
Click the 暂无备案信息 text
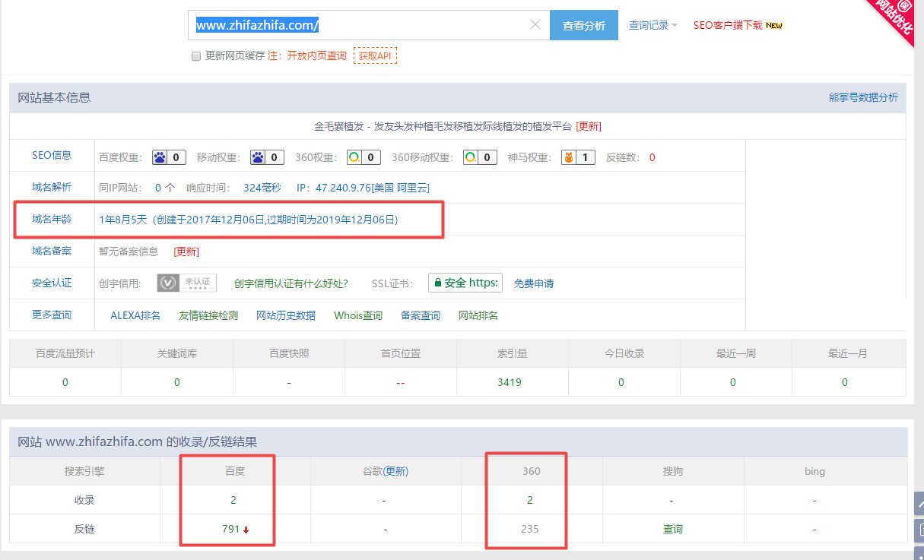129,252
